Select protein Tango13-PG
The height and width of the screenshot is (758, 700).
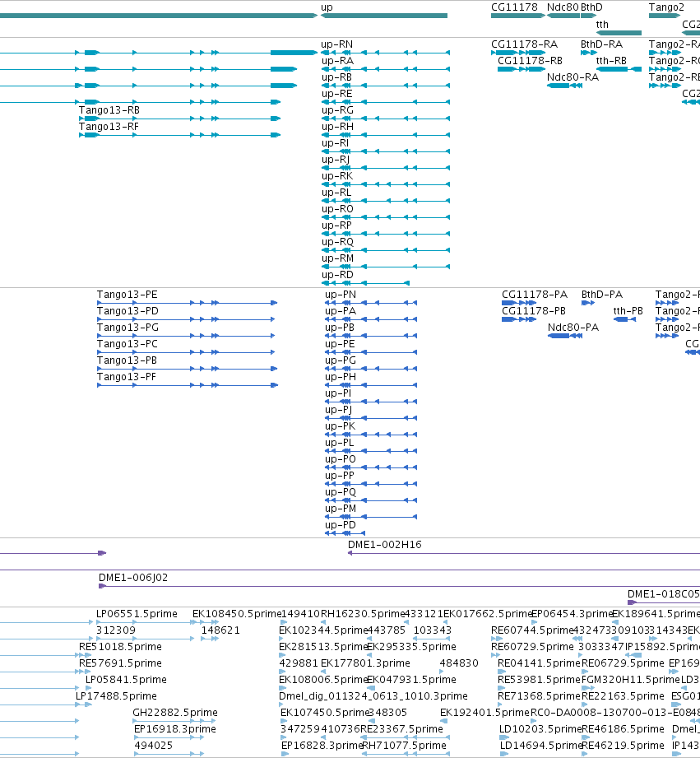tap(186, 336)
